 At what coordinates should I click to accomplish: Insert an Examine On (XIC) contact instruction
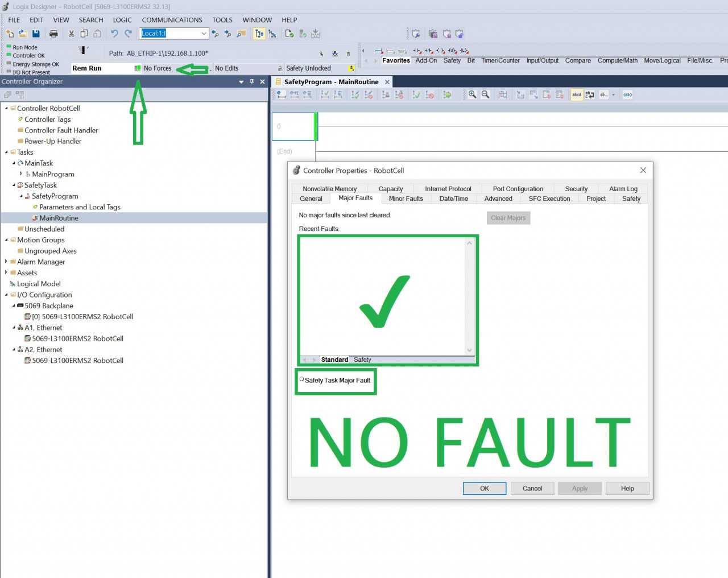coord(417,51)
